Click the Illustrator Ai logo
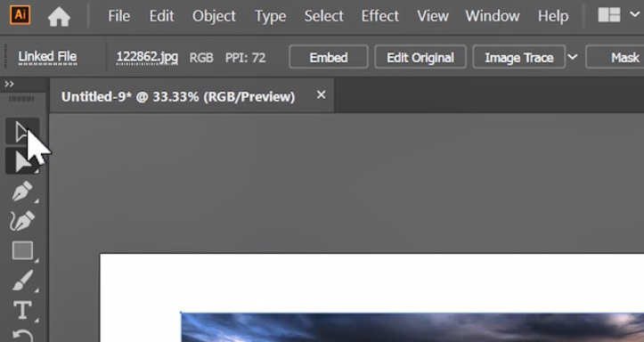The width and height of the screenshot is (644, 342). (20, 15)
